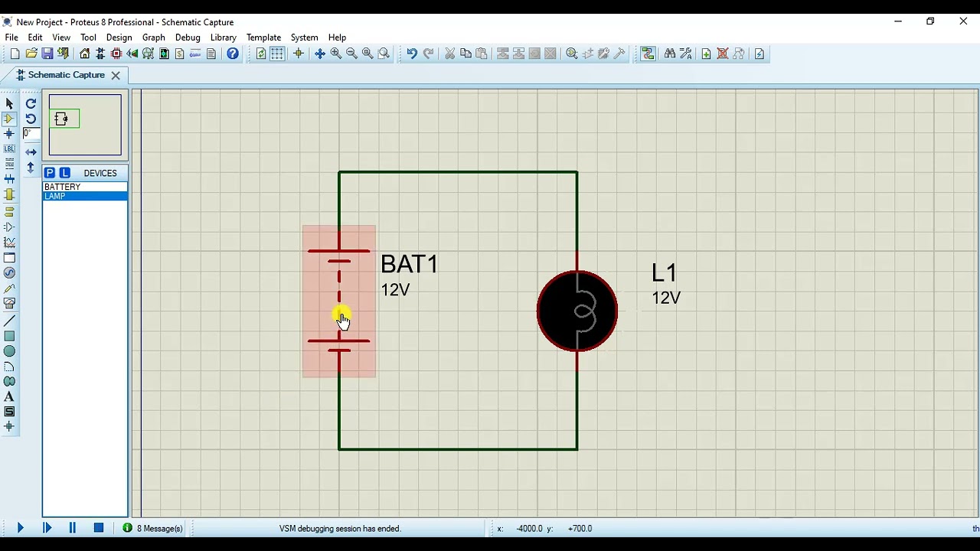Click the pan center-at-cursor icon
This screenshot has width=980, height=551.
click(x=320, y=54)
